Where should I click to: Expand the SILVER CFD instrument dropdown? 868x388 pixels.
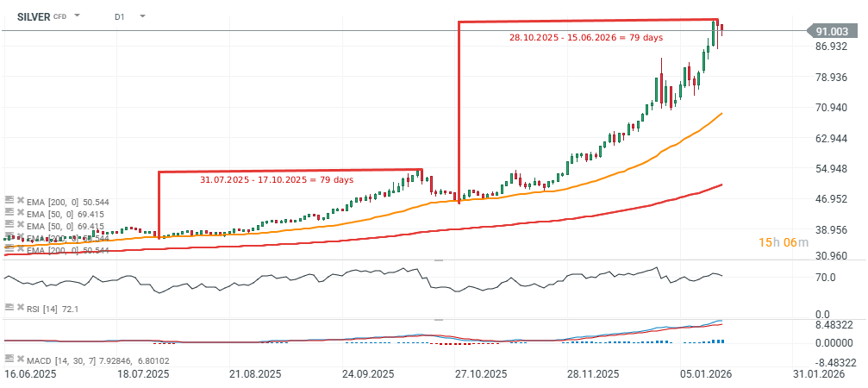(77, 16)
